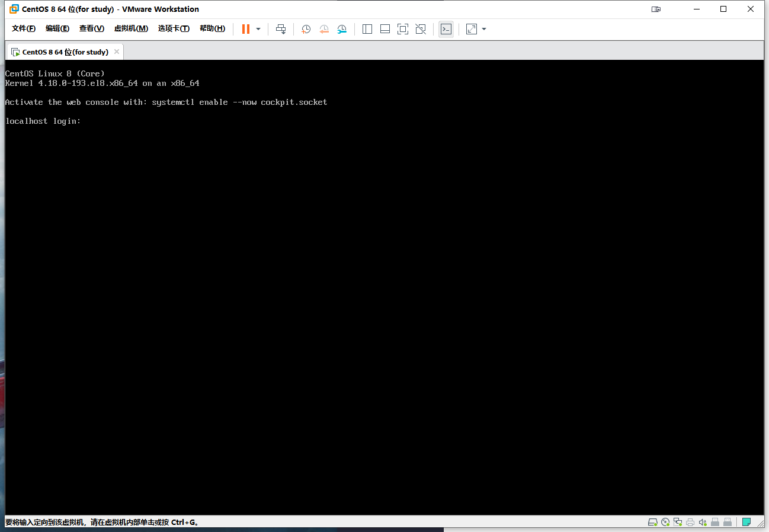Enter full screen mode
This screenshot has height=532, width=769.
pyautogui.click(x=403, y=29)
